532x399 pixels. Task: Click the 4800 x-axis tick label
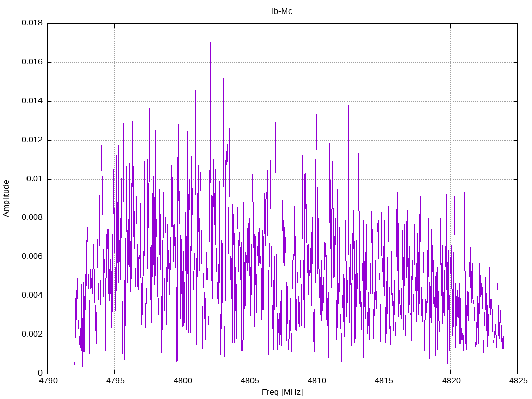point(182,381)
